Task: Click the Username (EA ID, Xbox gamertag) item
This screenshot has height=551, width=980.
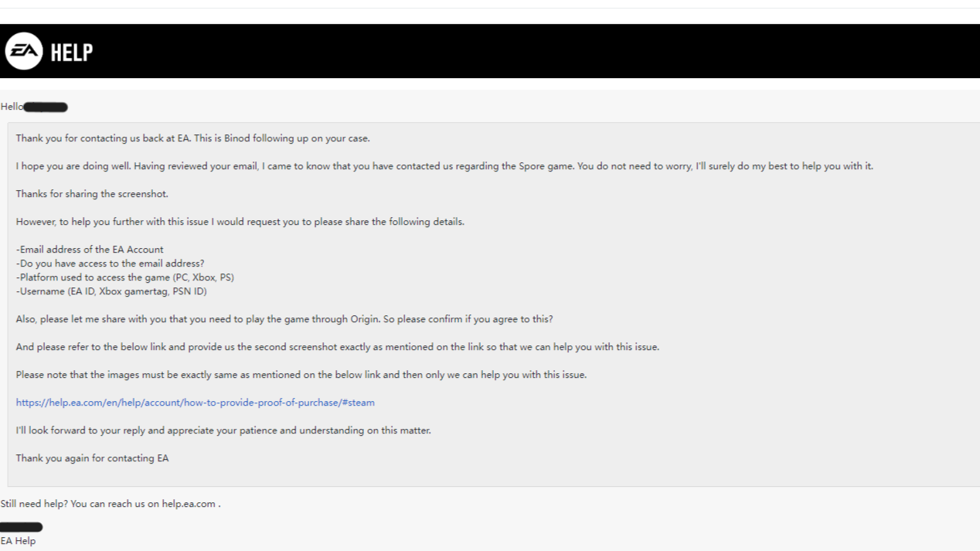Action: click(111, 291)
